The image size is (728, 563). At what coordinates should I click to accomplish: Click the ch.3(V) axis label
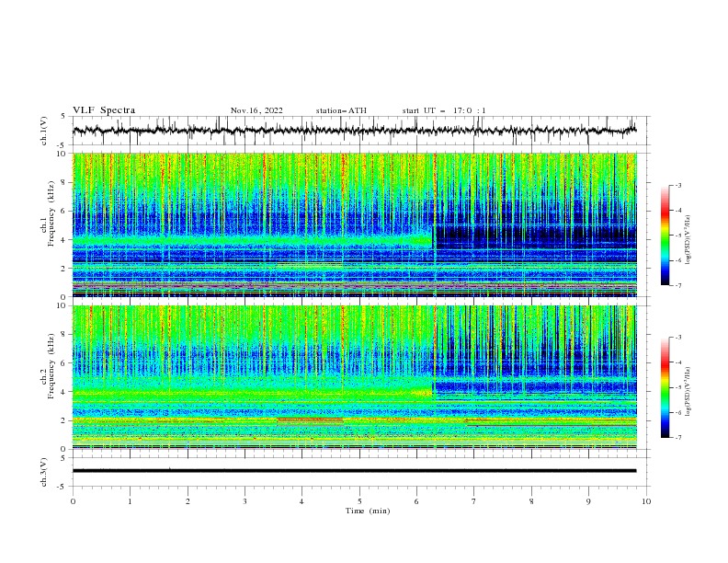click(44, 472)
